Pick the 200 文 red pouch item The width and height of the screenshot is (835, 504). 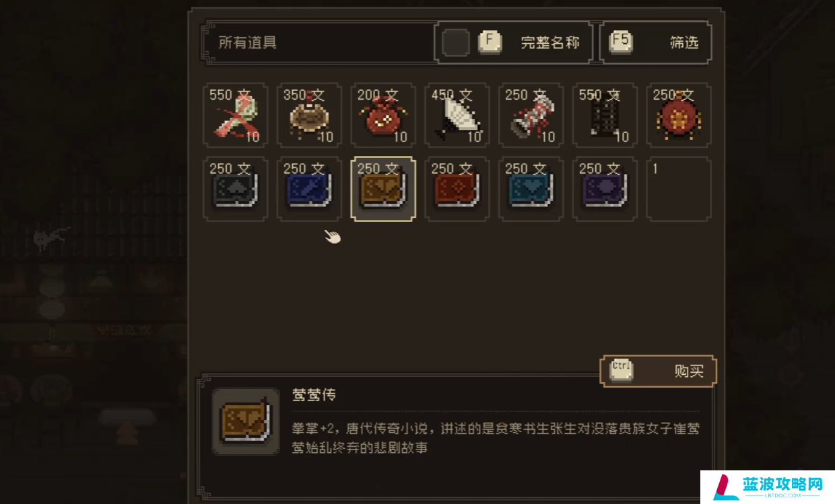[383, 115]
